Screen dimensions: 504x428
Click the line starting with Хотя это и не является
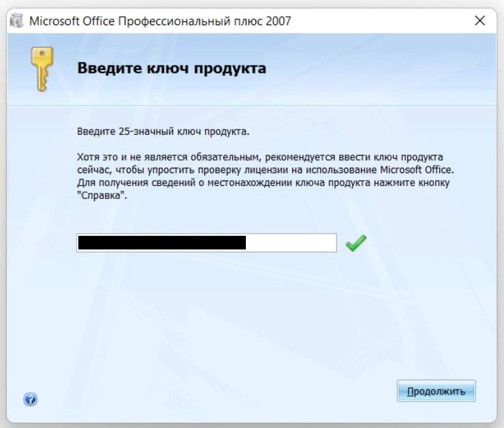click(x=260, y=158)
